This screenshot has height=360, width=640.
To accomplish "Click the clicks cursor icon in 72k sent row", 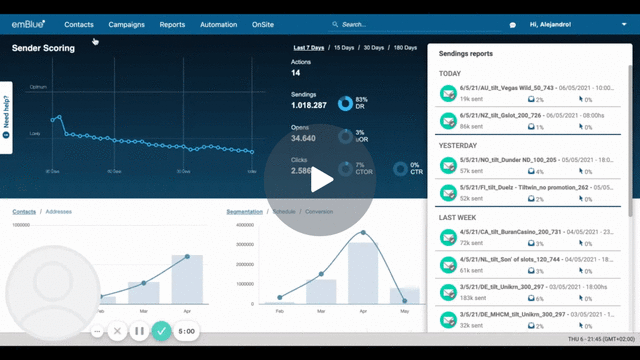I will [x=581, y=243].
